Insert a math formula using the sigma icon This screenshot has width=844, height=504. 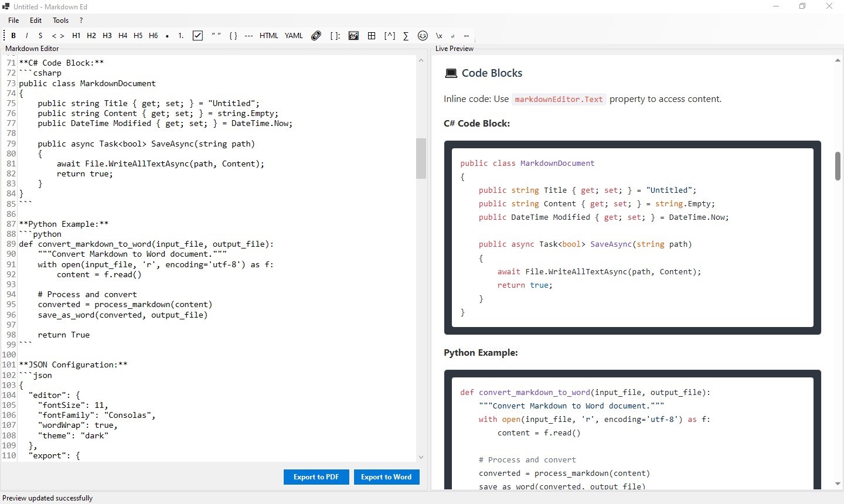tap(406, 36)
